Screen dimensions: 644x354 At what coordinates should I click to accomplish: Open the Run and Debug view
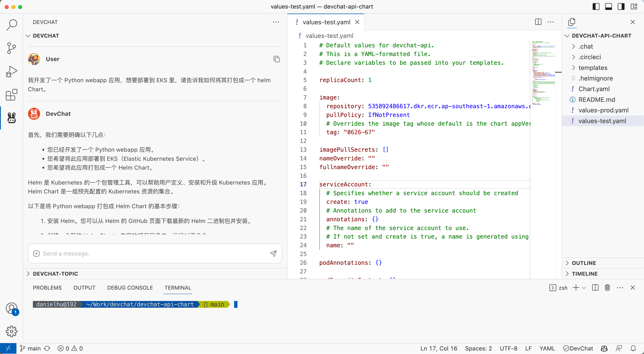(x=11, y=71)
